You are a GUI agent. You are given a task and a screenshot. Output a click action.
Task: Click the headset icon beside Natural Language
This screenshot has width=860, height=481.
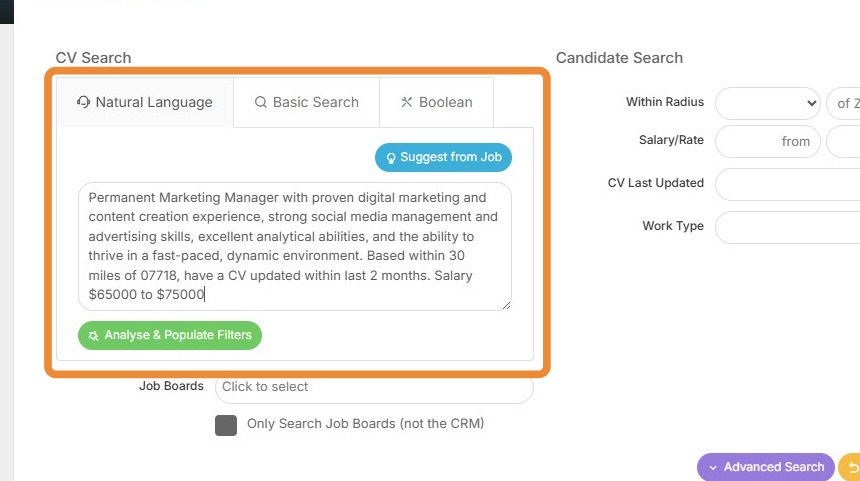(x=84, y=102)
